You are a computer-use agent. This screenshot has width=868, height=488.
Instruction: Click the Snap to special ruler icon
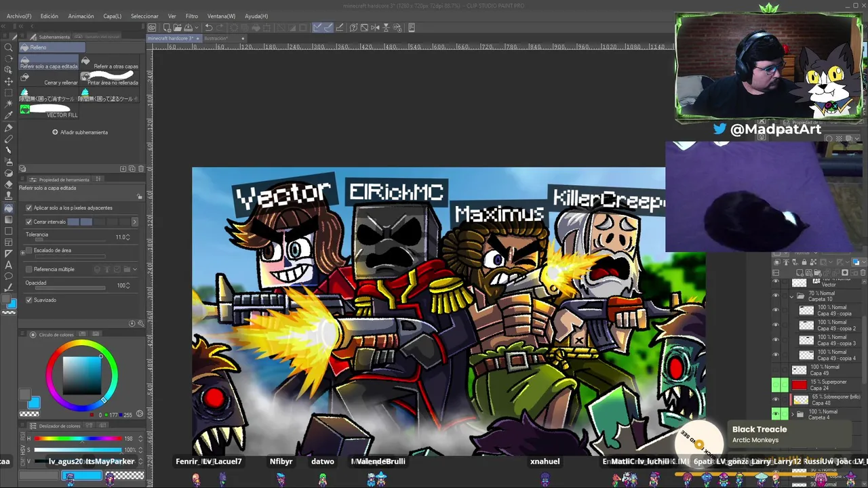(x=329, y=28)
